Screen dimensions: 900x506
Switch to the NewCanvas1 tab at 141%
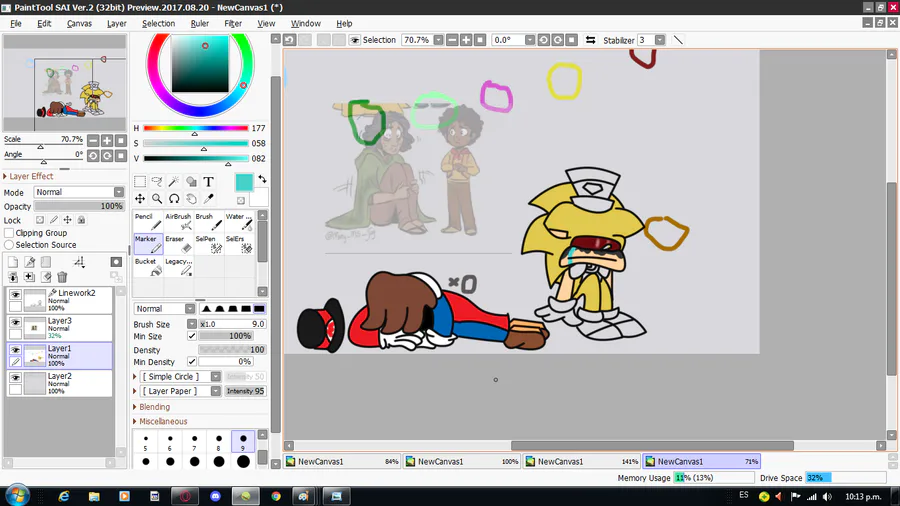click(x=582, y=461)
